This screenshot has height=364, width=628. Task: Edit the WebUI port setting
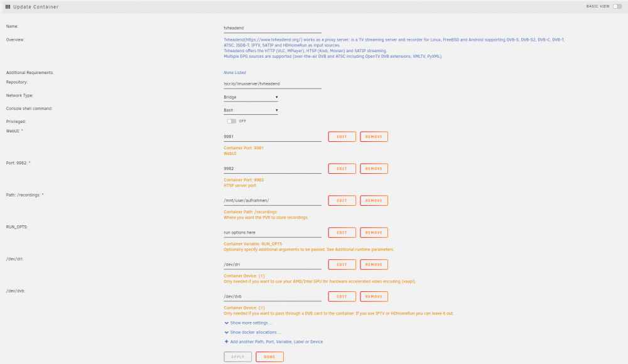[x=342, y=137]
